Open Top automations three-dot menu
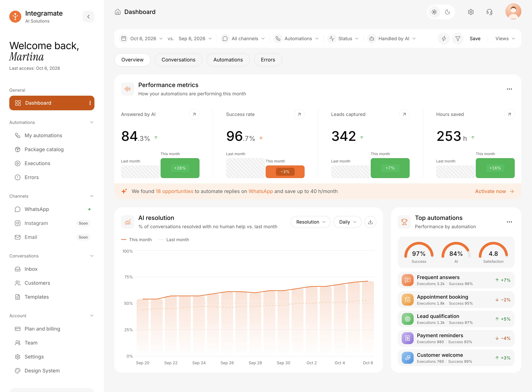Image resolution: width=532 pixels, height=392 pixels. point(509,222)
